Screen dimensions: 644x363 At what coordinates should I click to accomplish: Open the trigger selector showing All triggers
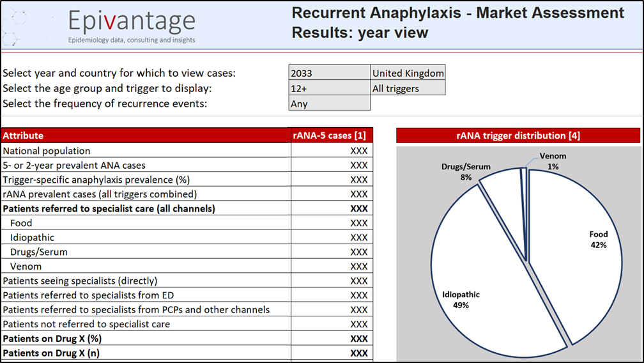408,88
